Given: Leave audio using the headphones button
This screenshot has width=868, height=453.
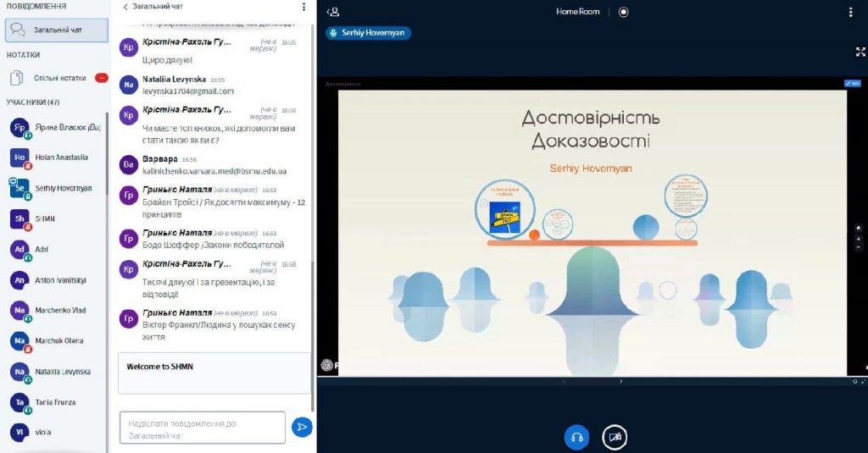Looking at the screenshot, I should pyautogui.click(x=576, y=437).
